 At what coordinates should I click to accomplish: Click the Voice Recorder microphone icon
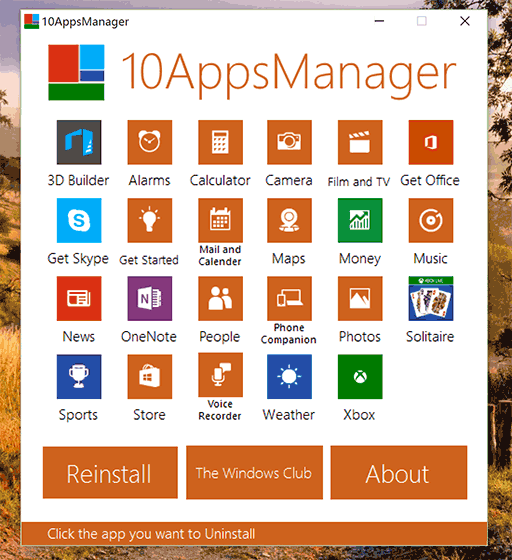point(220,375)
